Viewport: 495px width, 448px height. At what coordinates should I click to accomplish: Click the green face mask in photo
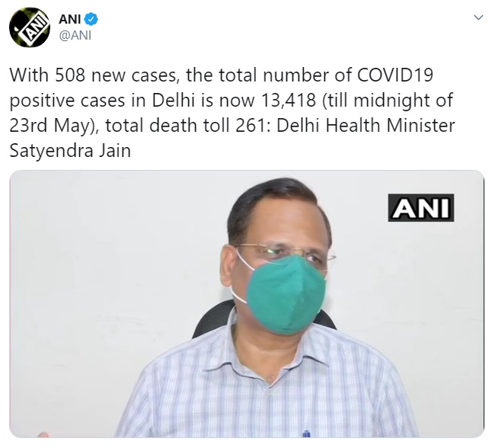(286, 294)
